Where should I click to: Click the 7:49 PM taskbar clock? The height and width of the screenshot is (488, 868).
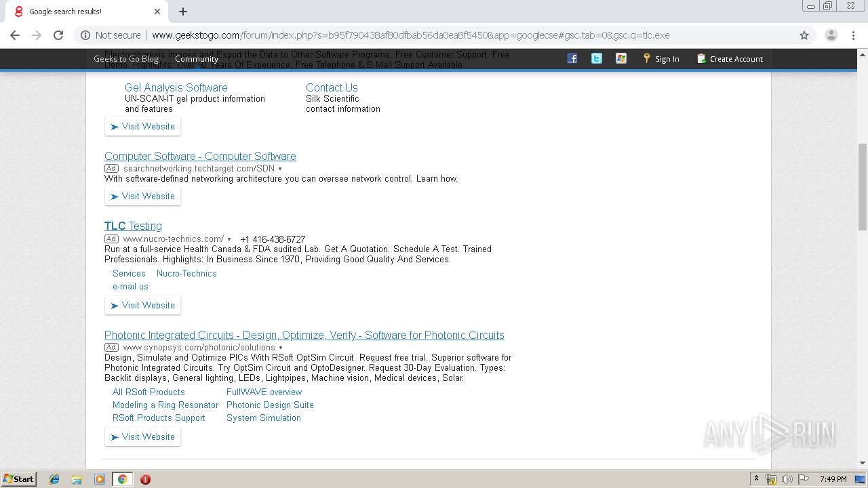coord(833,479)
